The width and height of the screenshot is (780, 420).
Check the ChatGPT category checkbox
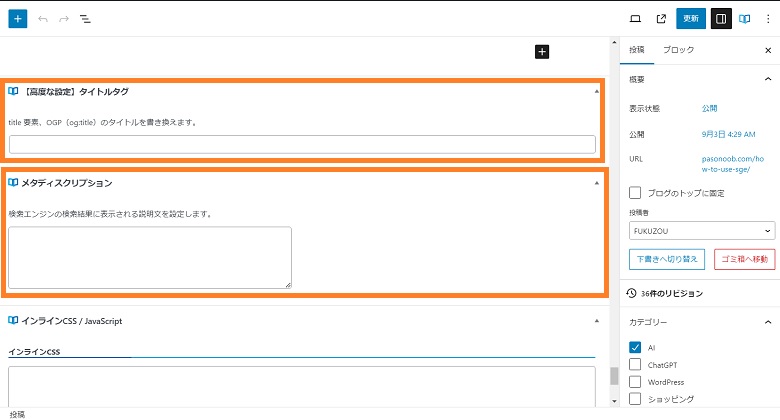(635, 364)
